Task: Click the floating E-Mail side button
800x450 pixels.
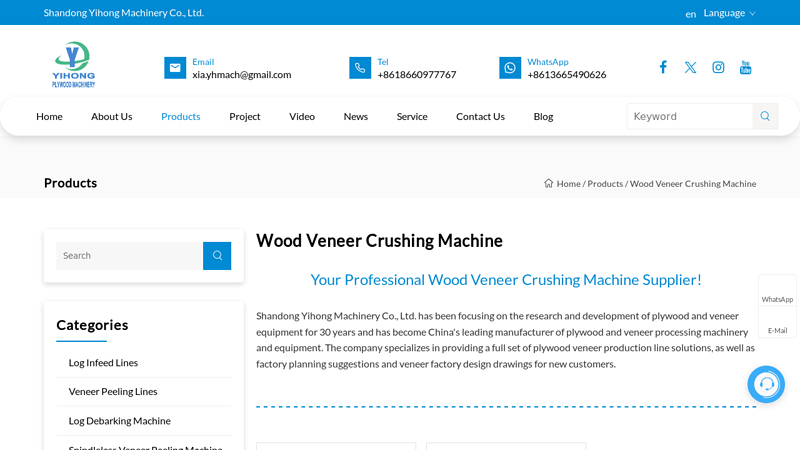Action: click(777, 324)
